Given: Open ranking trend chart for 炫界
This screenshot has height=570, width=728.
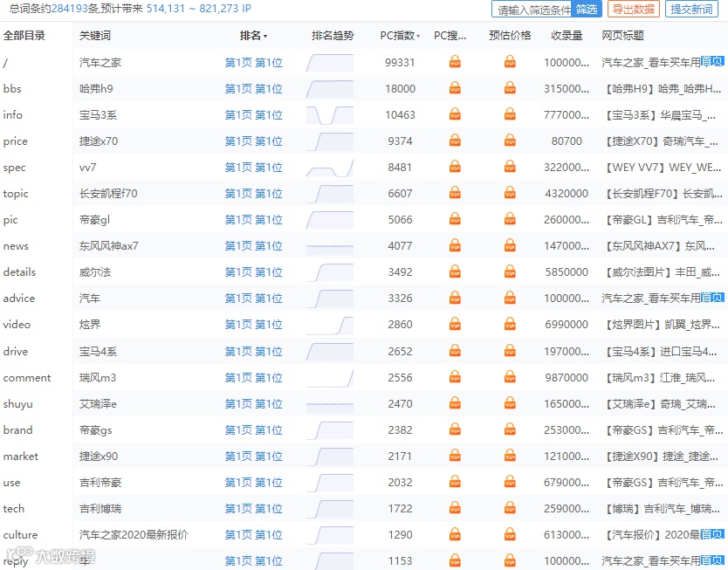Looking at the screenshot, I should 330,325.
